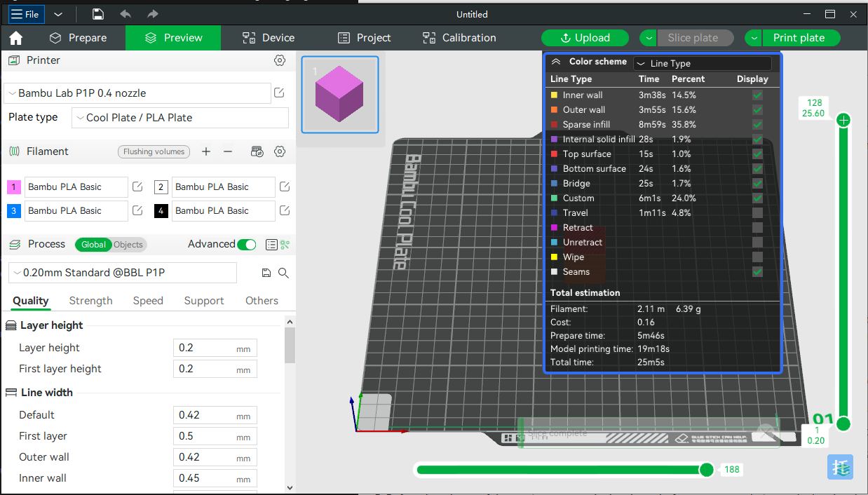
Task: Click vertical layer slider bottom handle
Action: 843,423
